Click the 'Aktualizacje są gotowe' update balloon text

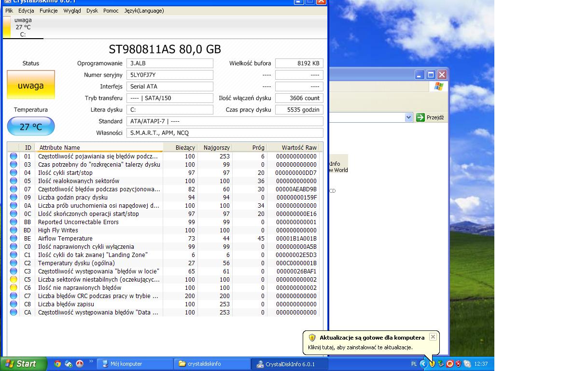pyautogui.click(x=372, y=338)
